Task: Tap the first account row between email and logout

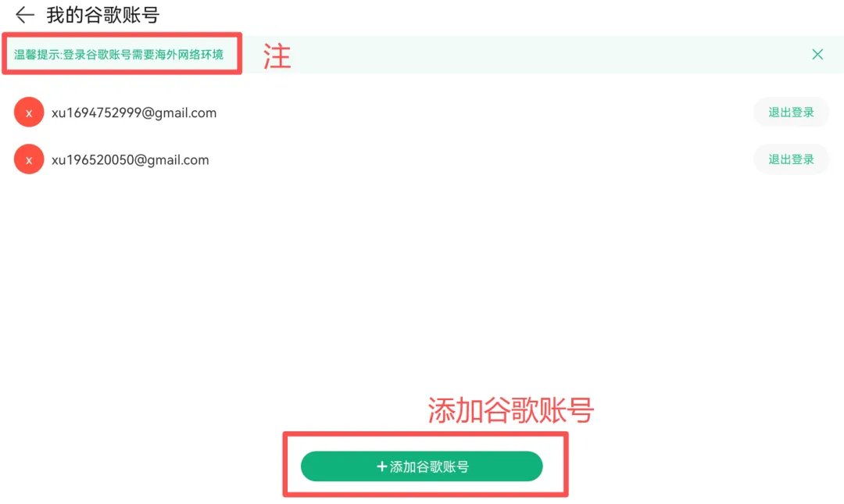Action: 485,112
